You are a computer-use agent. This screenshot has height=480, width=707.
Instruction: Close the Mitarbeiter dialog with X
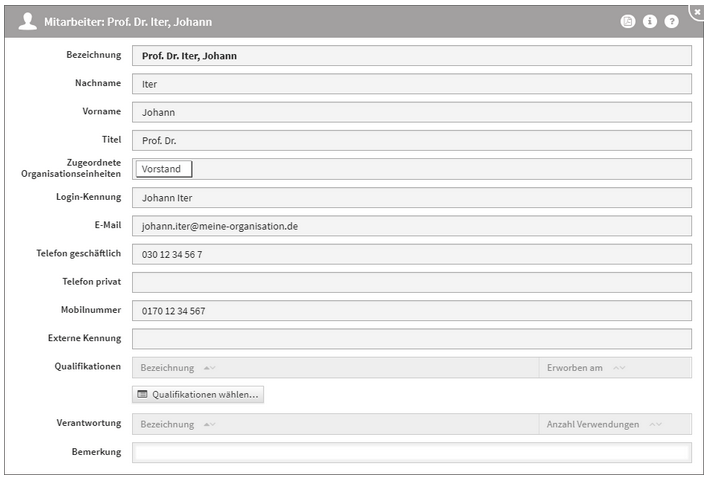697,11
